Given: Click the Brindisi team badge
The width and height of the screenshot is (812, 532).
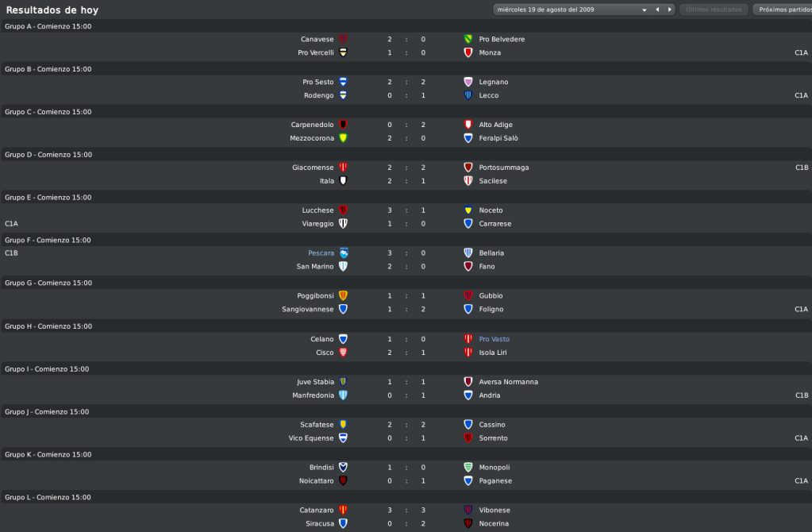Looking at the screenshot, I should tap(343, 467).
